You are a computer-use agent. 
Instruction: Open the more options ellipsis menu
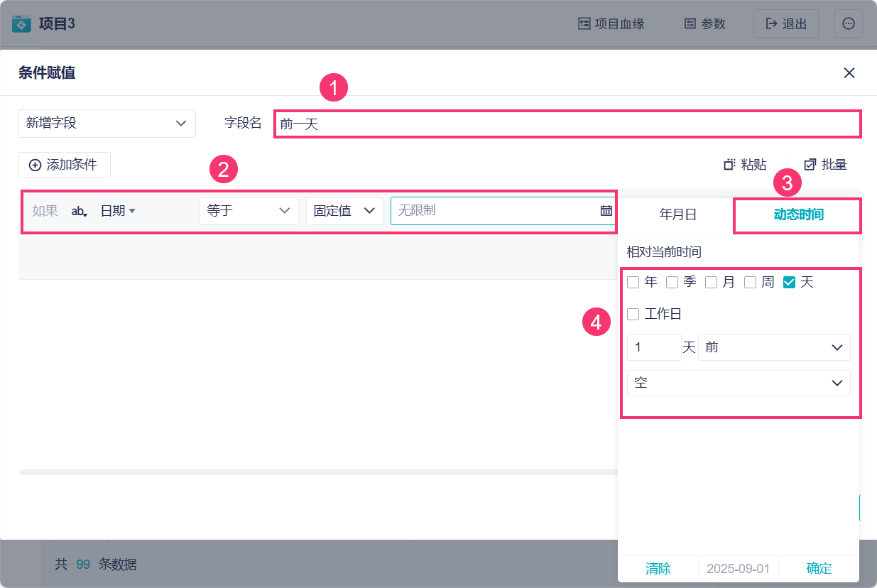pos(849,23)
